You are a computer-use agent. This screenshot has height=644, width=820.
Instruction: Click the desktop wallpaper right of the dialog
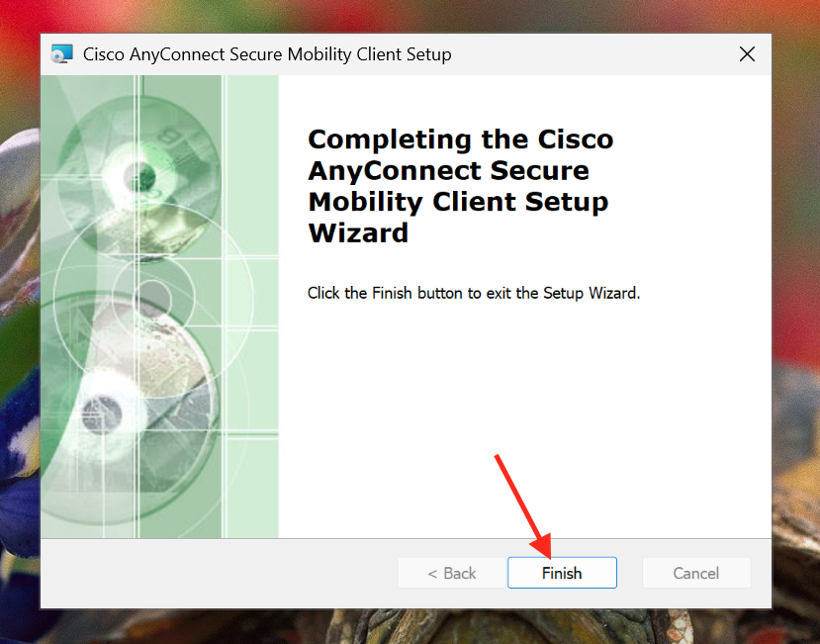(x=795, y=314)
